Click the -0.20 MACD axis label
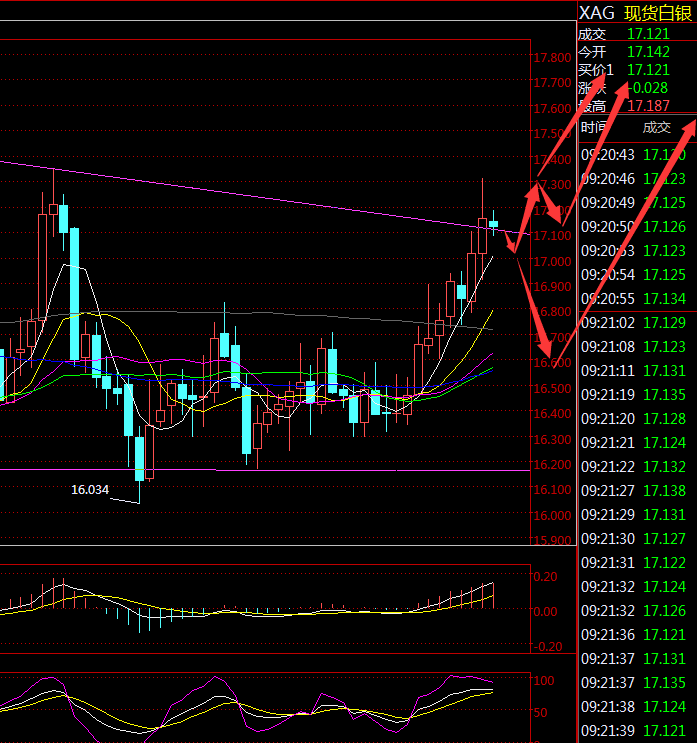This screenshot has height=743, width=697. pos(546,647)
